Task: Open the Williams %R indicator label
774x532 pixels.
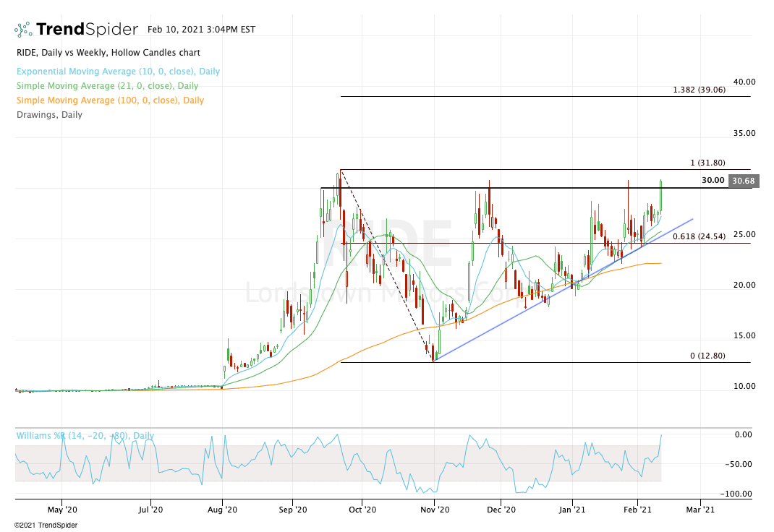Action: tap(85, 436)
